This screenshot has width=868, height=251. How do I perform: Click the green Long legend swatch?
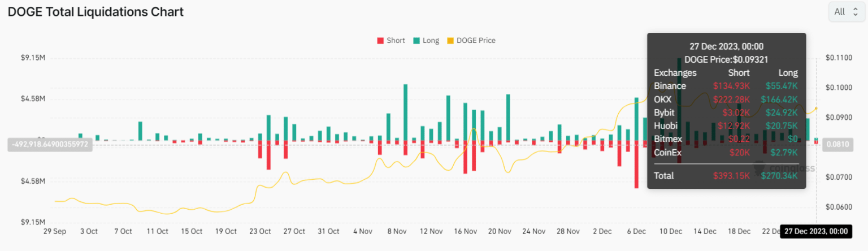[416, 41]
